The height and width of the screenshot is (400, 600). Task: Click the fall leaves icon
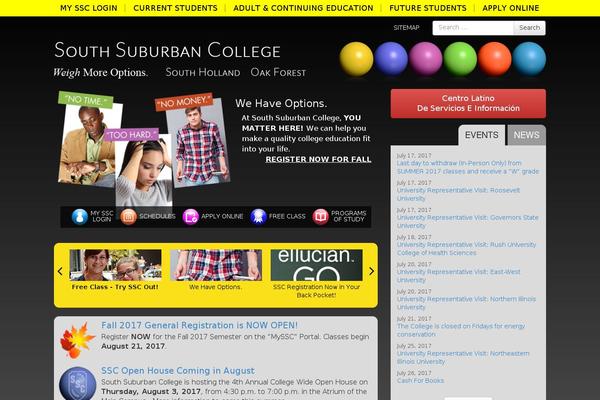pyautogui.click(x=77, y=340)
